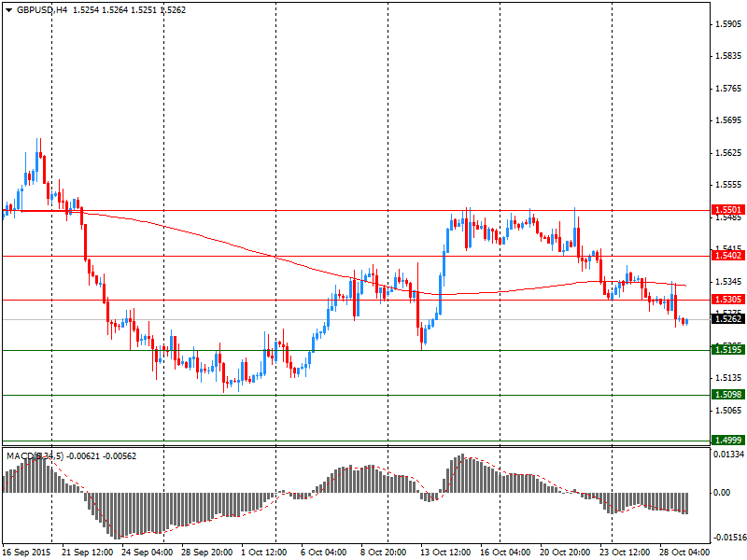This screenshot has width=747, height=560.
Task: Click the 1.5345 price axis value
Action: [729, 282]
